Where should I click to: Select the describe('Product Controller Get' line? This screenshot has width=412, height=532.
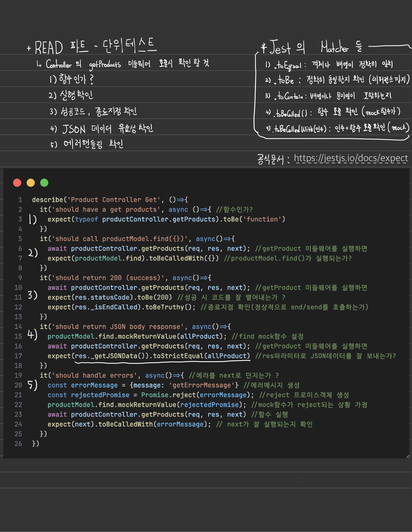(x=110, y=200)
